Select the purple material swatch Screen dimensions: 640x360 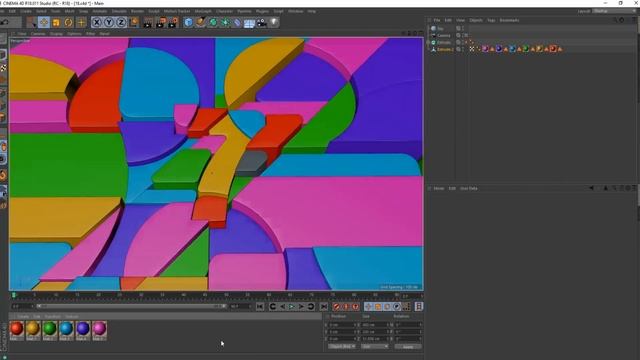click(x=83, y=330)
